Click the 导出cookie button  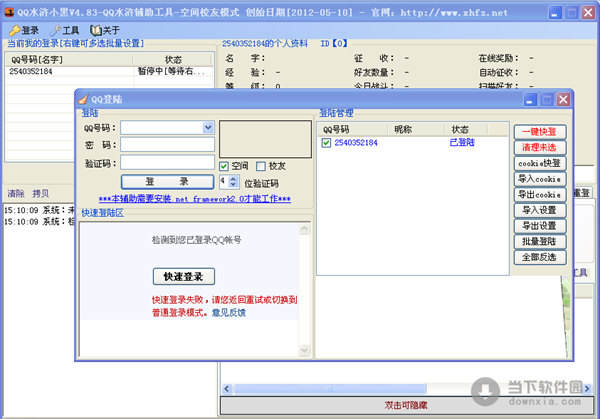[x=540, y=195]
